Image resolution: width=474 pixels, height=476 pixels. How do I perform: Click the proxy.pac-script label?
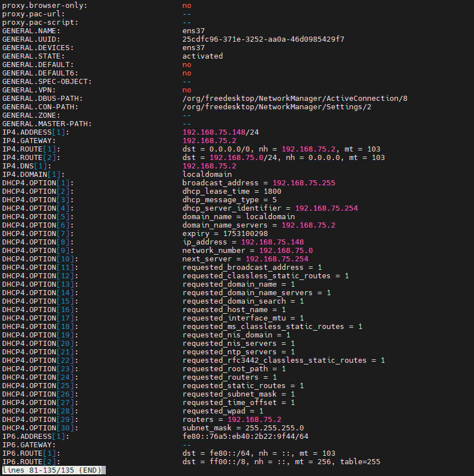click(x=40, y=23)
